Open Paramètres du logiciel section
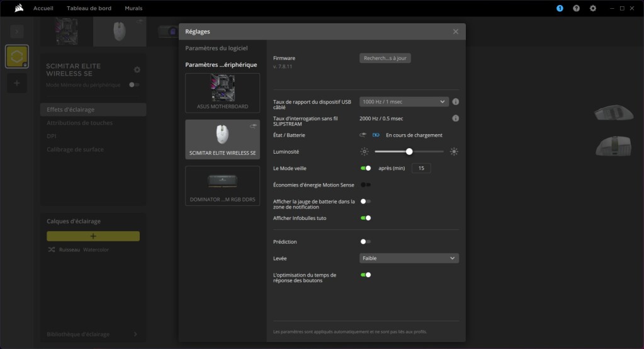This screenshot has height=349, width=644. [217, 48]
